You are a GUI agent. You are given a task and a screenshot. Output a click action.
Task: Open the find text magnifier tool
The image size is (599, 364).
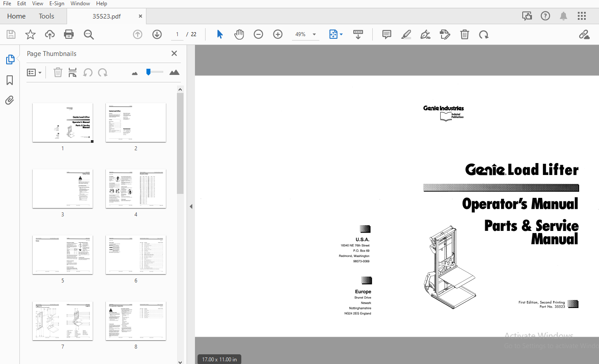tap(89, 34)
